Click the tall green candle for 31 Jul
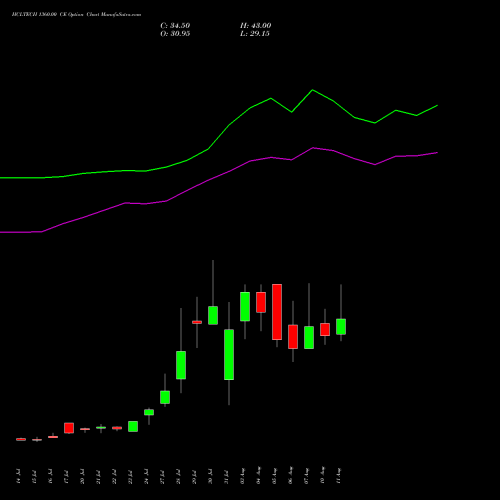 pos(229,355)
